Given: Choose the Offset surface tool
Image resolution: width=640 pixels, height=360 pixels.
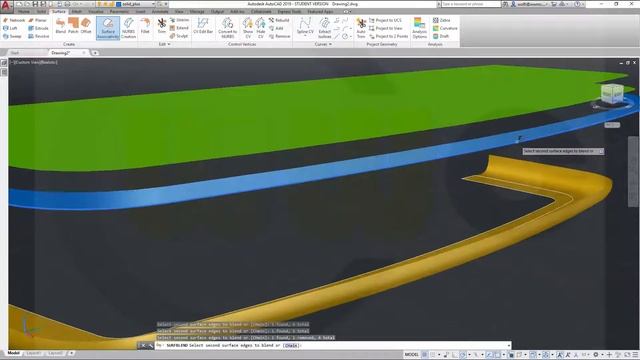Looking at the screenshot, I should click(86, 26).
